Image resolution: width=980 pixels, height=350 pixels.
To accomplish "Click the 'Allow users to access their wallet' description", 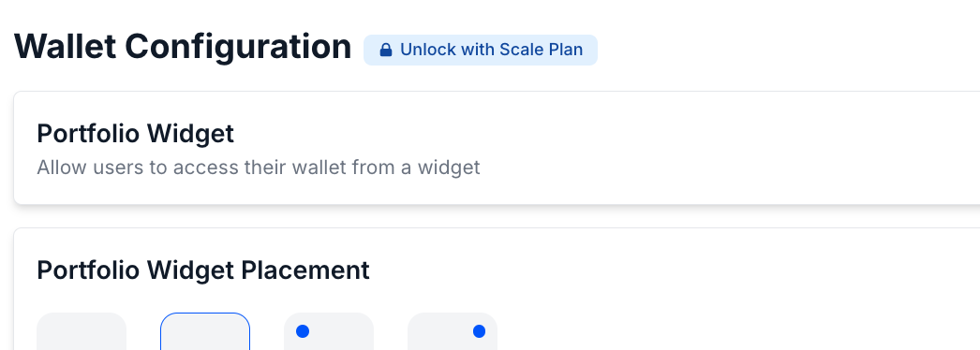I will 259,168.
